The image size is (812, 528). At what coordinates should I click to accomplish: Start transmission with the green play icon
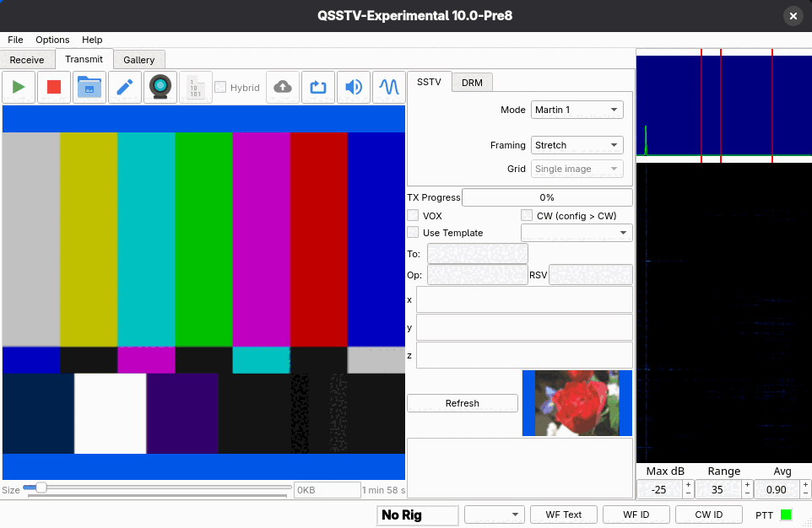click(x=19, y=87)
